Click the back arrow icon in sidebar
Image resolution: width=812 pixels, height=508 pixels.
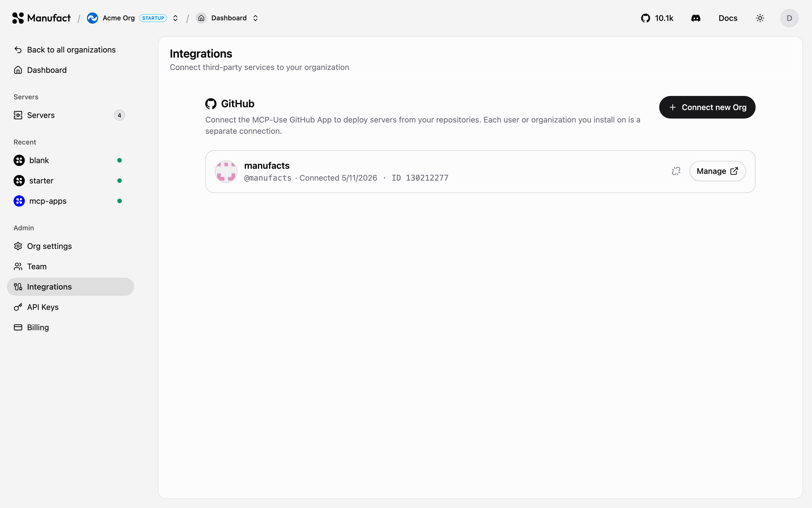[18, 50]
